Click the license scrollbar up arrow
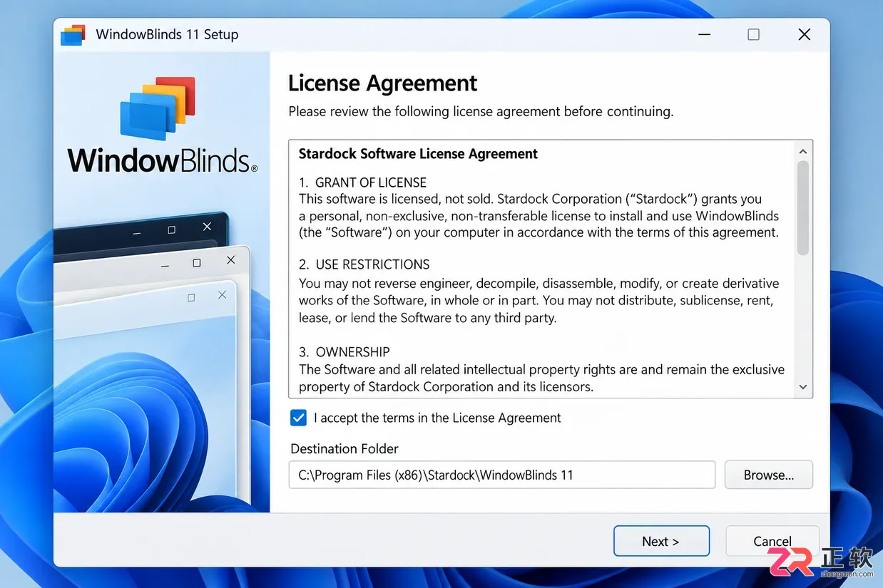Screen dimensions: 883x588 pos(803,151)
